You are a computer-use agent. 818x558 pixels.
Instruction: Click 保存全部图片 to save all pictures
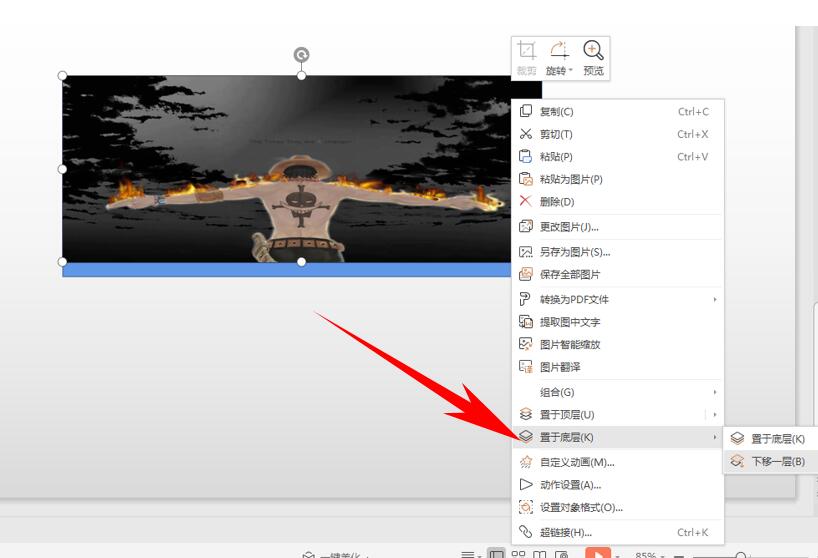coord(617,274)
